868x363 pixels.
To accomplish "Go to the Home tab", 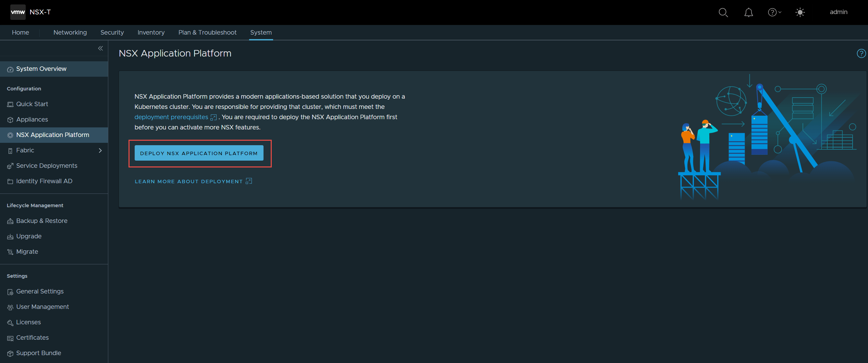I will point(21,33).
